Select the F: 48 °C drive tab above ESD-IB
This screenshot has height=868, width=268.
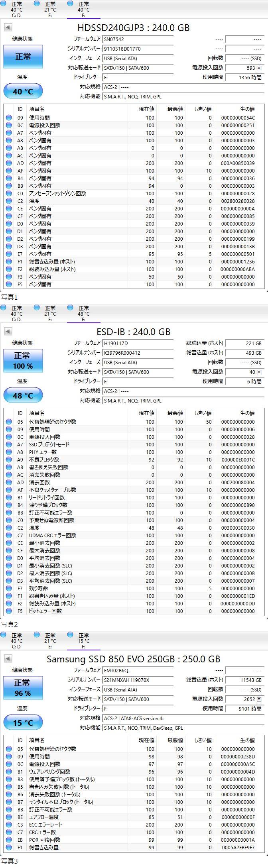coord(84,314)
